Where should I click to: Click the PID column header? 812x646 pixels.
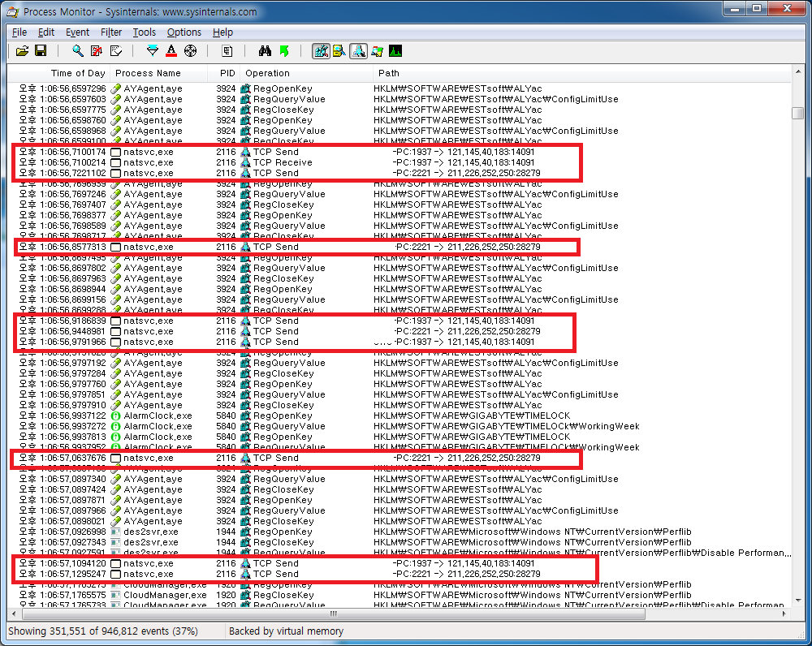pyautogui.click(x=222, y=73)
